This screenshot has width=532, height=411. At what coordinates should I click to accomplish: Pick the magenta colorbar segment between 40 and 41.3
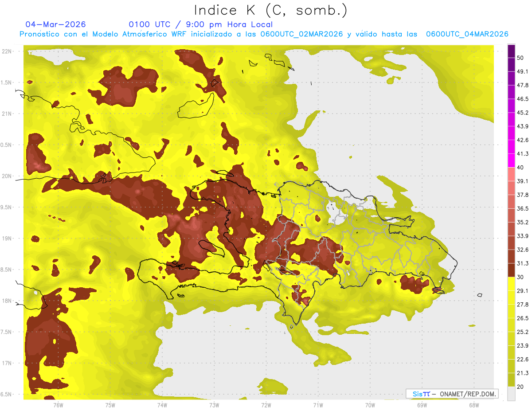(x=511, y=160)
